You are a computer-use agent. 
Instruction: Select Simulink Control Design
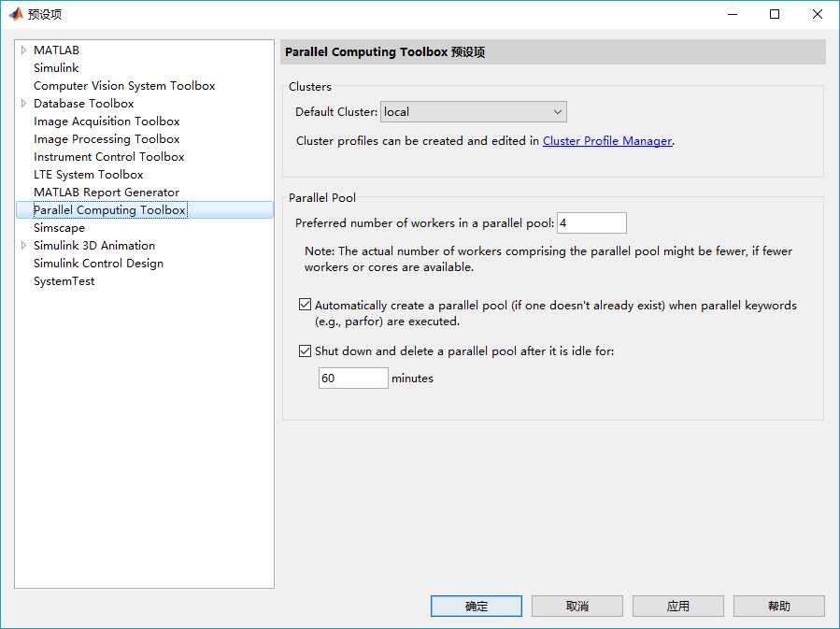[98, 263]
